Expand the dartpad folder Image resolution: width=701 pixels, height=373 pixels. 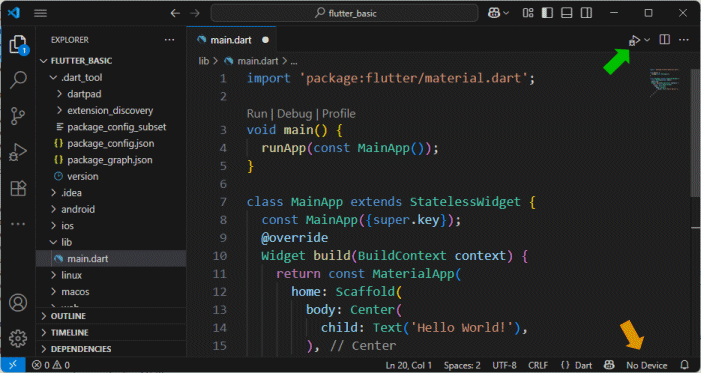tap(59, 94)
